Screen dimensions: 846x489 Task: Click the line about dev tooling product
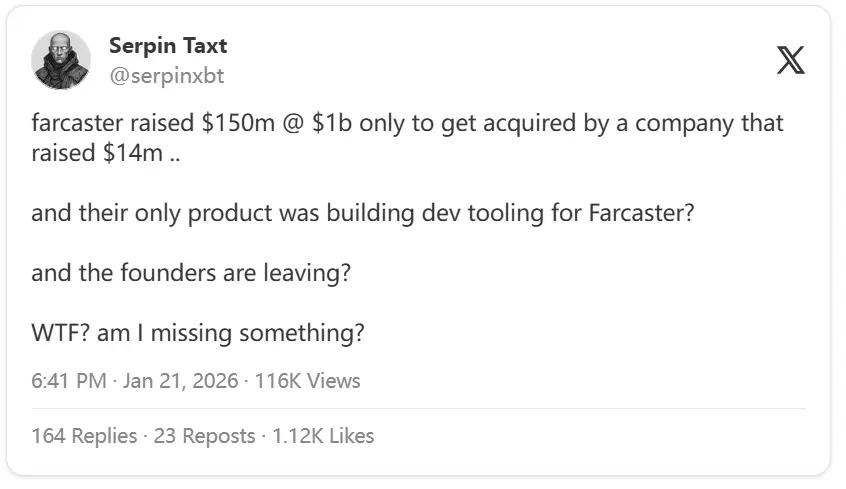362,214
